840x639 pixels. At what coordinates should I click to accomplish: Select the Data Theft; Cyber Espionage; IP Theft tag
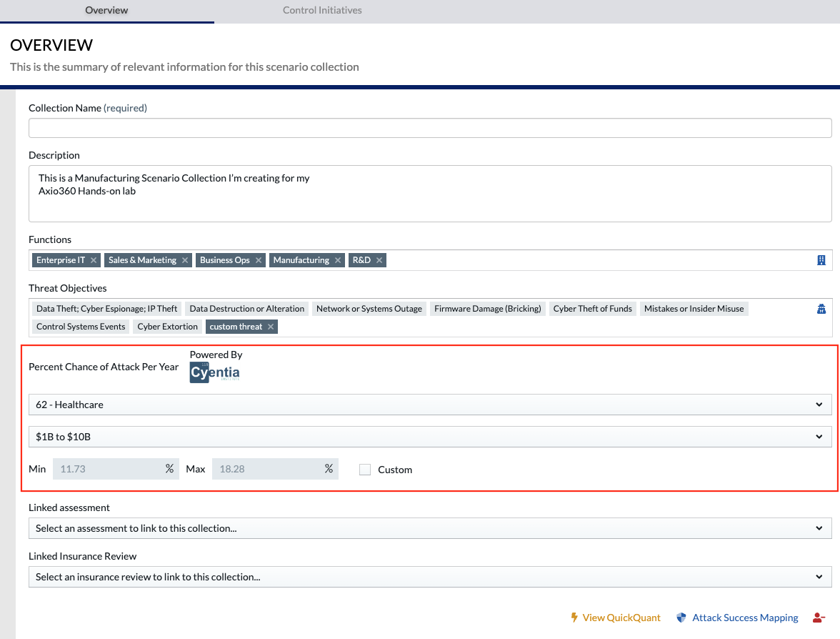(x=106, y=309)
